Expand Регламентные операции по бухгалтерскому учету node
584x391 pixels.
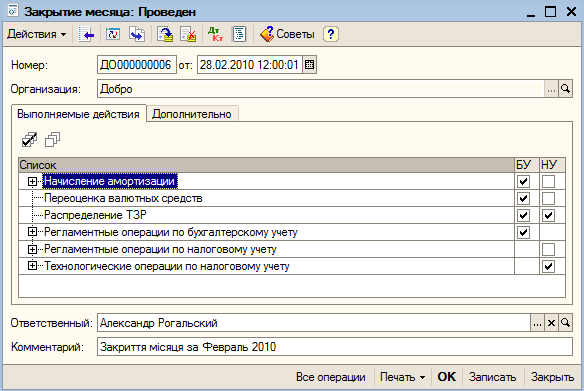[32, 232]
